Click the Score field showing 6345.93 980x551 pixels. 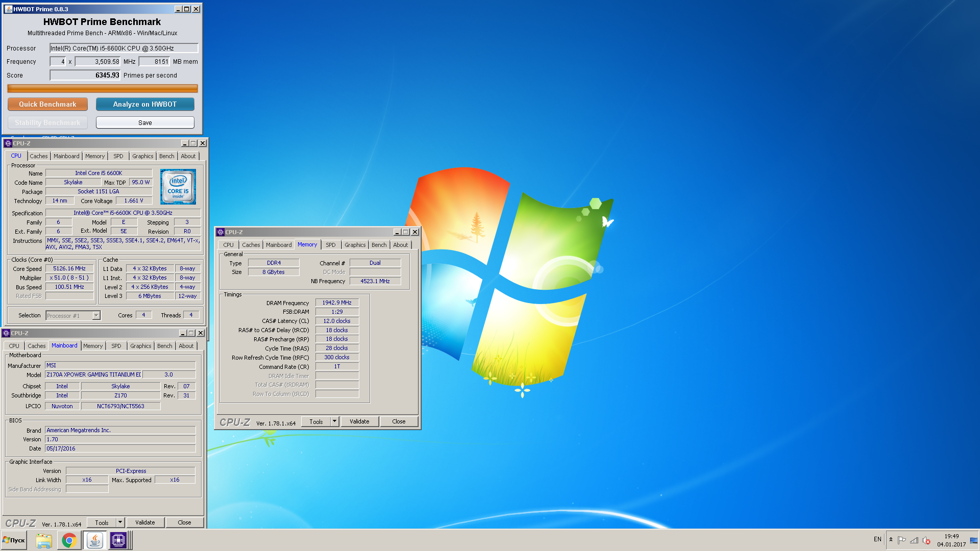point(85,75)
